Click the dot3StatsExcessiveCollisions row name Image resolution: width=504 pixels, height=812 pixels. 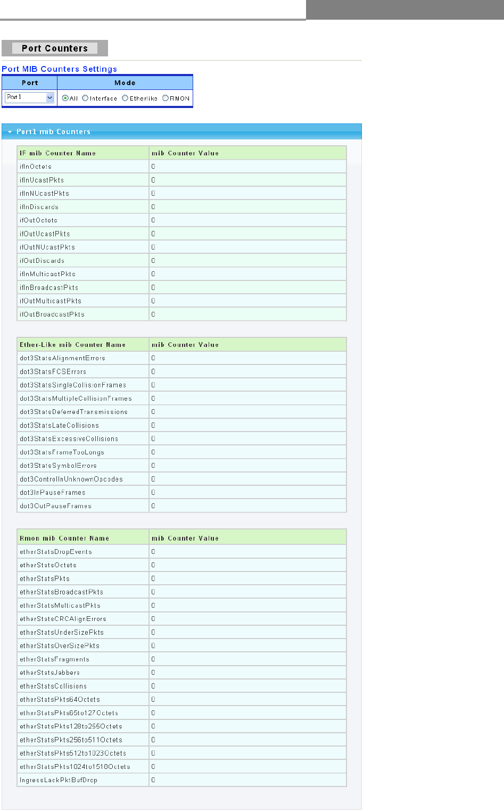pos(69,438)
